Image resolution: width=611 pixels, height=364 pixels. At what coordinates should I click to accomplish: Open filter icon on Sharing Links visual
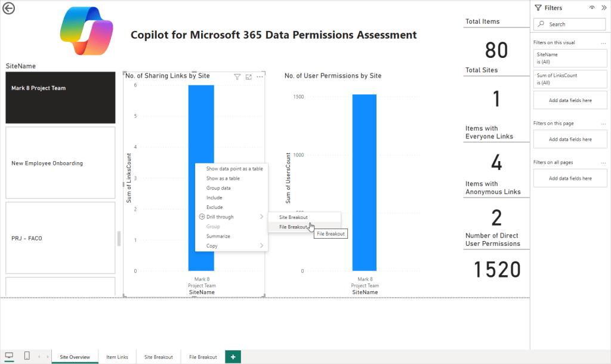point(237,76)
